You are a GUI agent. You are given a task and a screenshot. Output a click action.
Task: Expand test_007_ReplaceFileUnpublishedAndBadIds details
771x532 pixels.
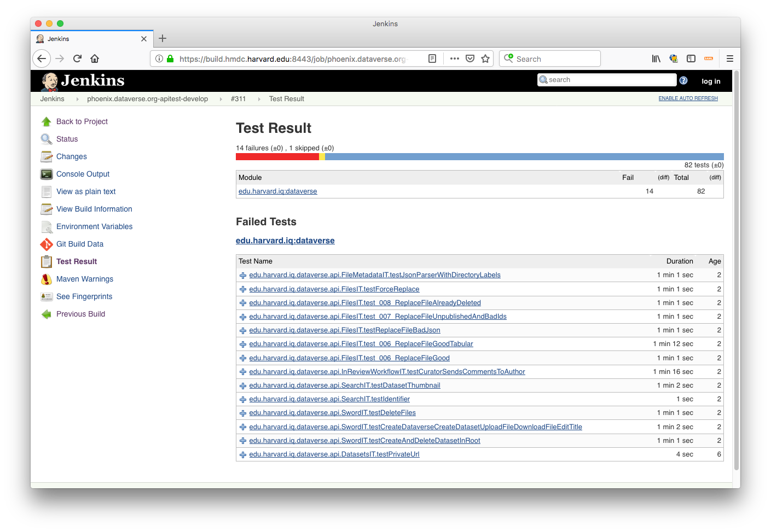coord(243,317)
